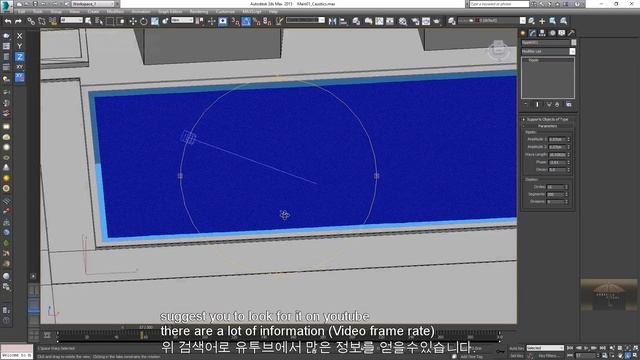Restrict to X axis constraint
This screenshot has width=640, height=360.
coord(19,36)
